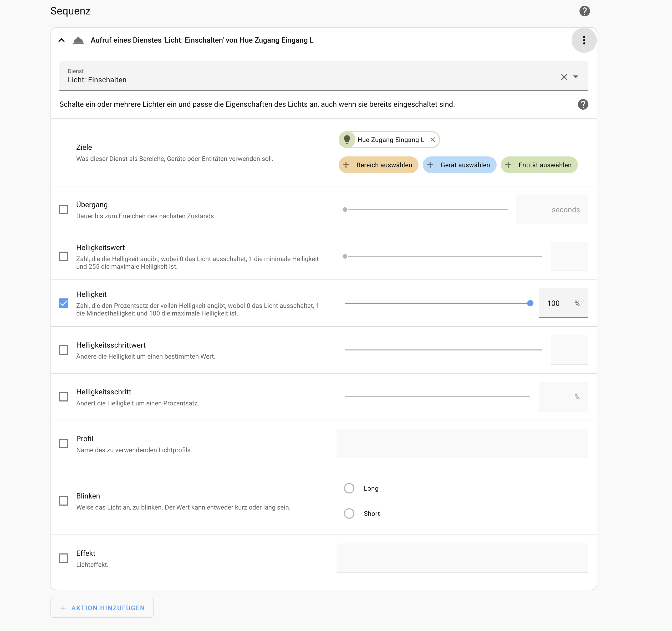Click the Helligkeit slider handle
Image resolution: width=672 pixels, height=631 pixels.
[530, 303]
